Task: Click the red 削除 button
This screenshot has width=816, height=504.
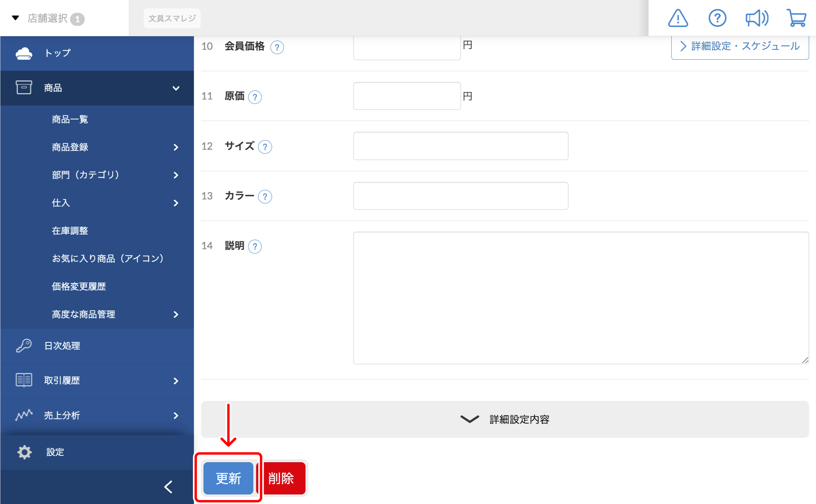Action: [x=282, y=478]
